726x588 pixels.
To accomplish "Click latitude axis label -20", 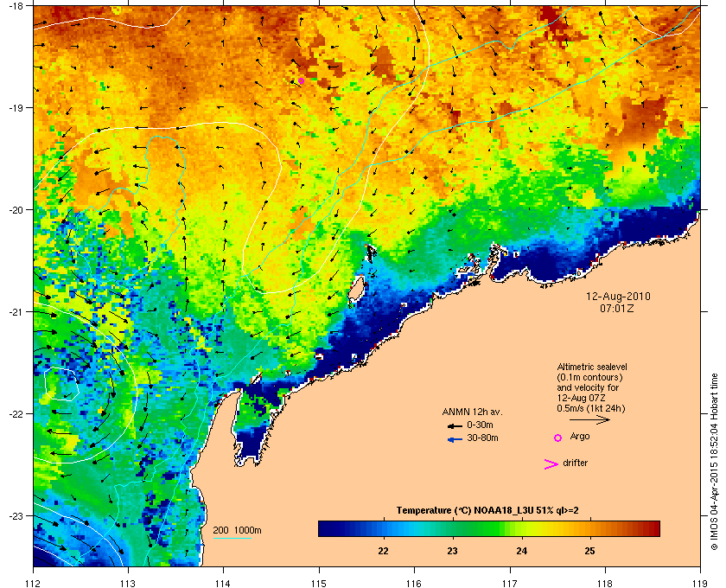I will click(x=16, y=209).
